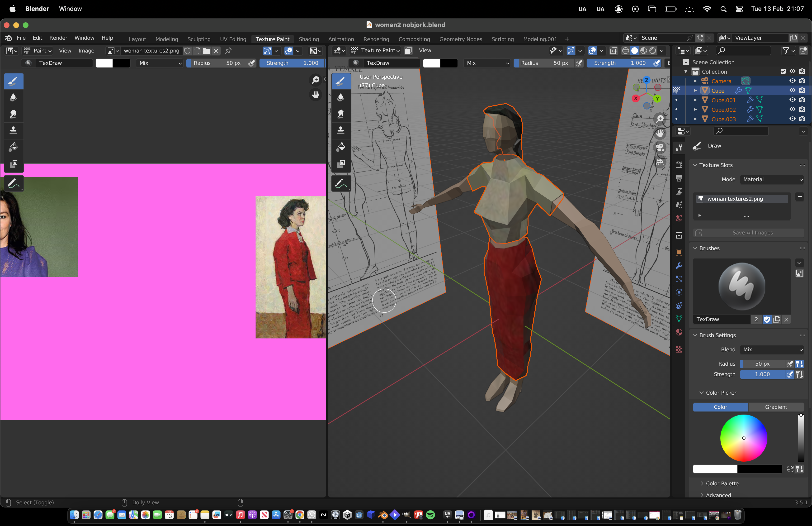Screen dimensions: 812x526
Task: Select the Clone tool in 3D viewport
Action: 340,130
